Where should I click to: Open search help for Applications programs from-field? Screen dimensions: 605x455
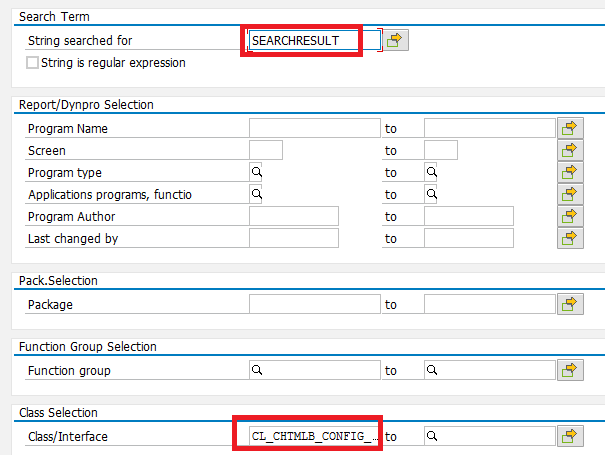pyautogui.click(x=256, y=194)
